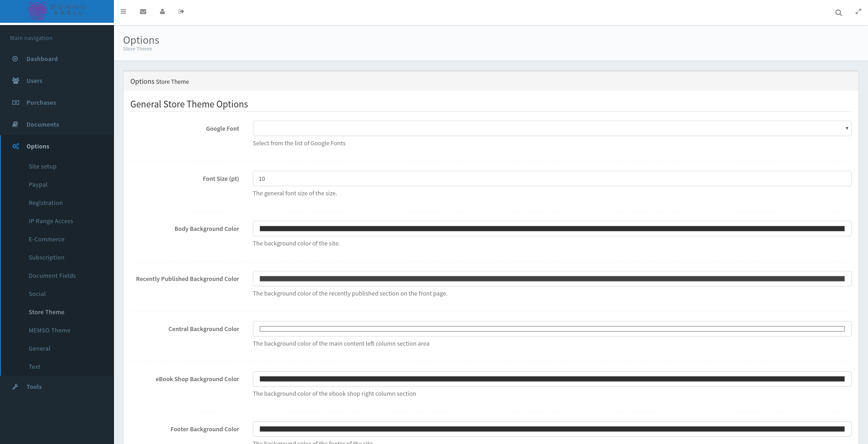This screenshot has height=444, width=868.
Task: Click the Font Size (pt) input field
Action: [552, 179]
